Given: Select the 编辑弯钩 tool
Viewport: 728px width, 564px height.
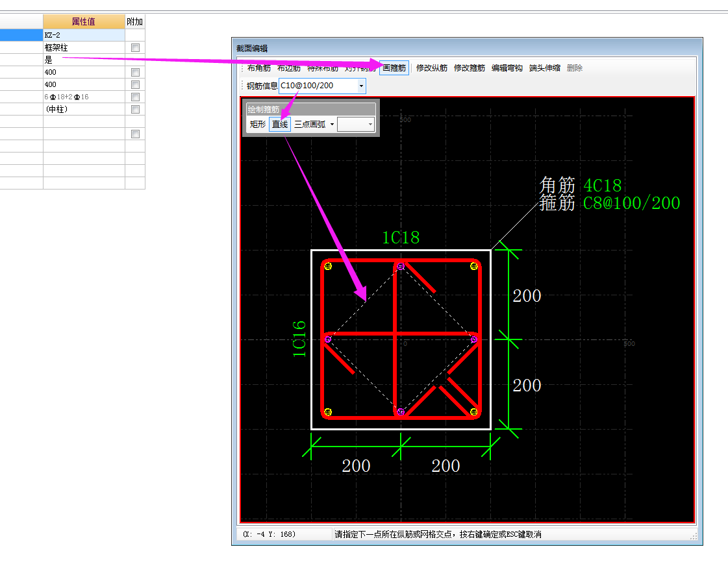Looking at the screenshot, I should (x=507, y=68).
